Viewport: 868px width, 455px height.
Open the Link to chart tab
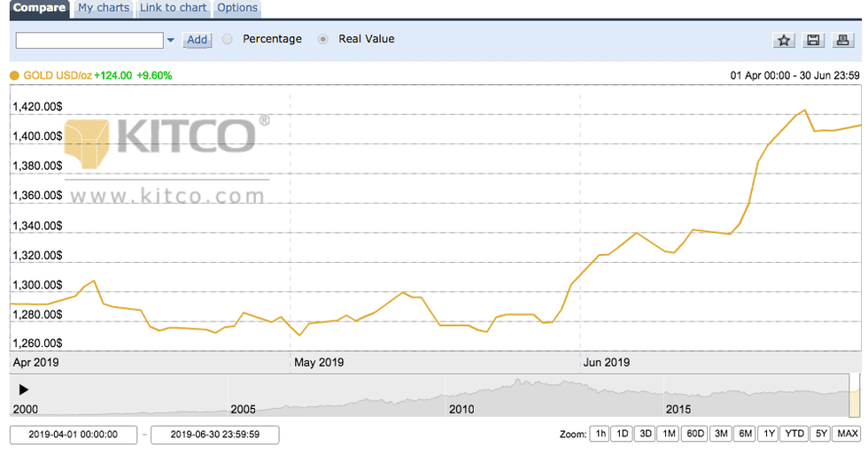[x=173, y=8]
